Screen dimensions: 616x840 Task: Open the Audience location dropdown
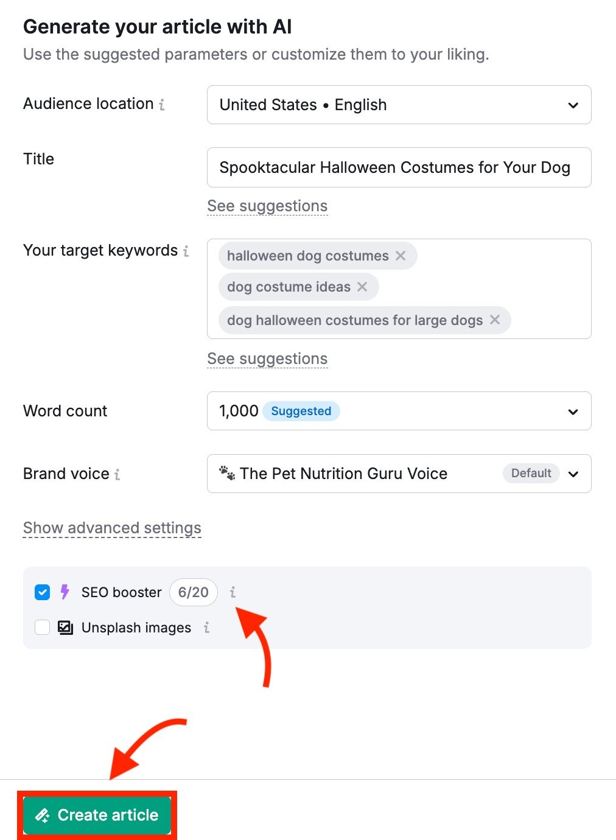click(x=573, y=105)
